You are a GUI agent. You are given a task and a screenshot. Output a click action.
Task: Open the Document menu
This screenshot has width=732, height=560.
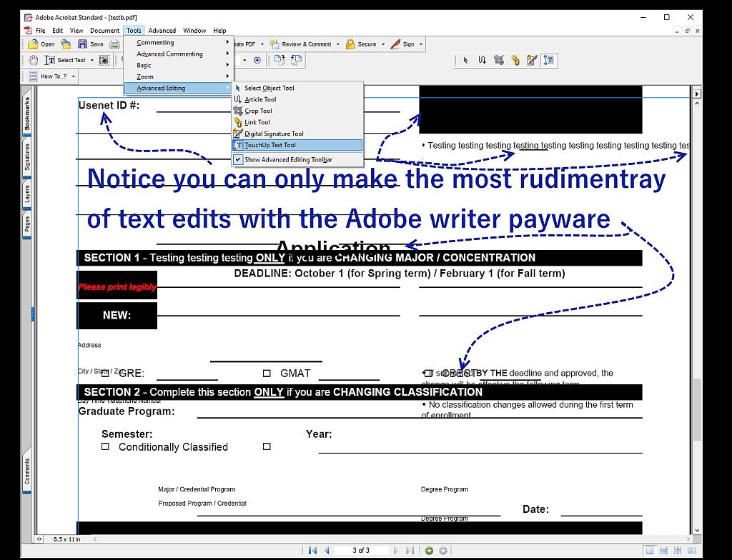pyautogui.click(x=104, y=30)
